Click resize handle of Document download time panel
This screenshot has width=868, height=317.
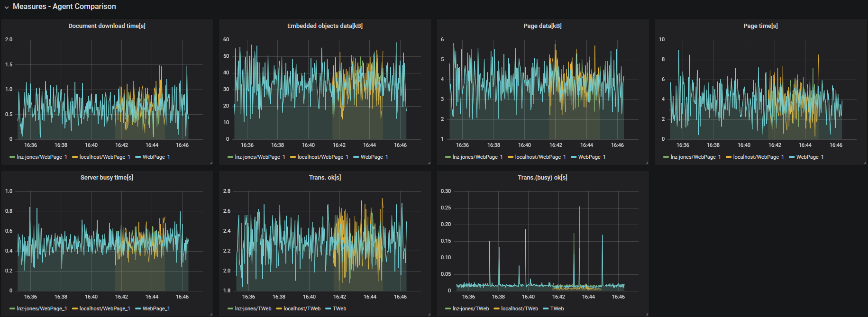(211, 163)
